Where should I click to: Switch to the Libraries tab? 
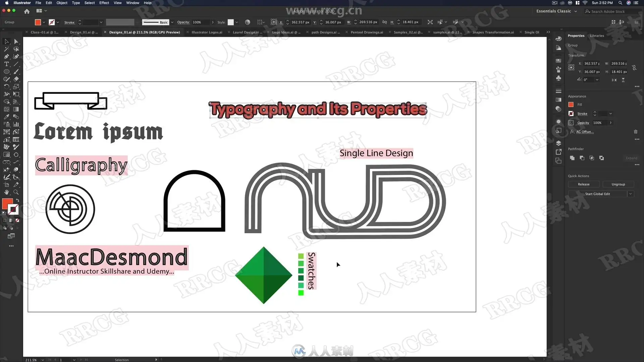point(597,36)
